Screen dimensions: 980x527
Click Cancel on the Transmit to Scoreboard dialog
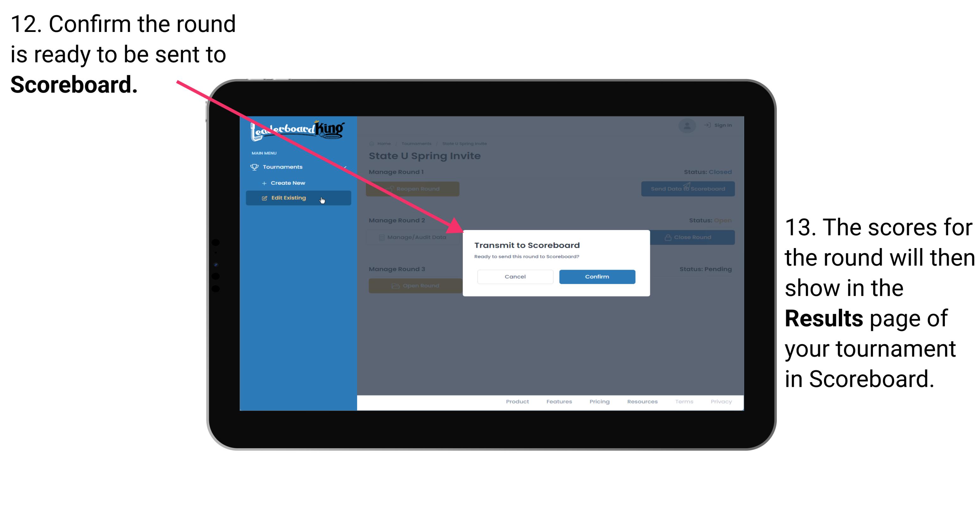(514, 276)
